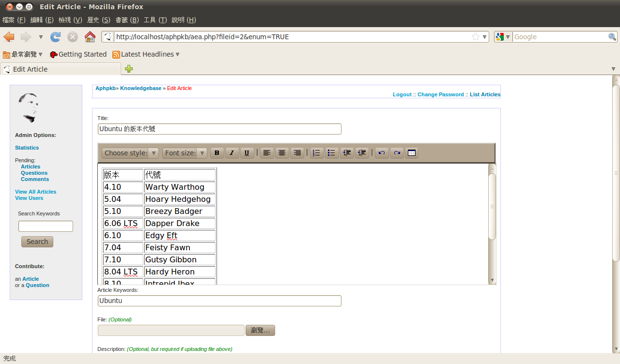Open the 檢視 (V) view menu
The width and height of the screenshot is (620, 364).
coord(70,20)
